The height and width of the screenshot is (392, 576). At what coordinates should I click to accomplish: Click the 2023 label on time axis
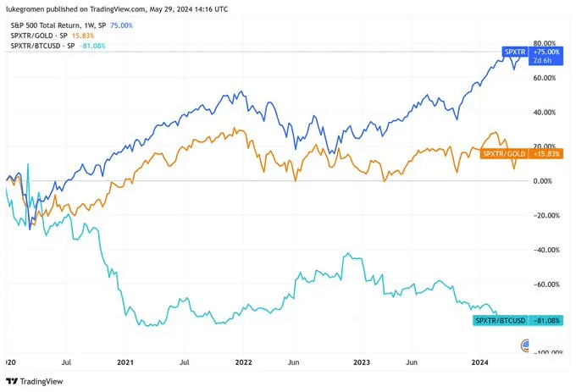click(x=363, y=362)
